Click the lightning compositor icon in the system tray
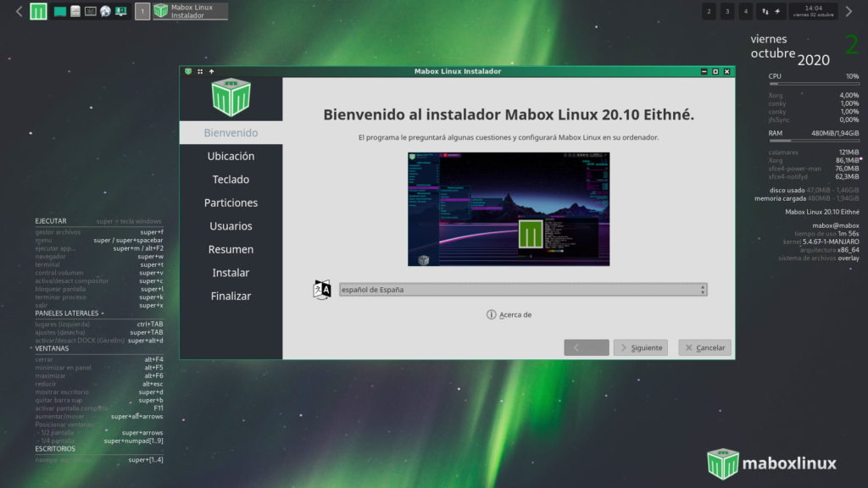 777,11
